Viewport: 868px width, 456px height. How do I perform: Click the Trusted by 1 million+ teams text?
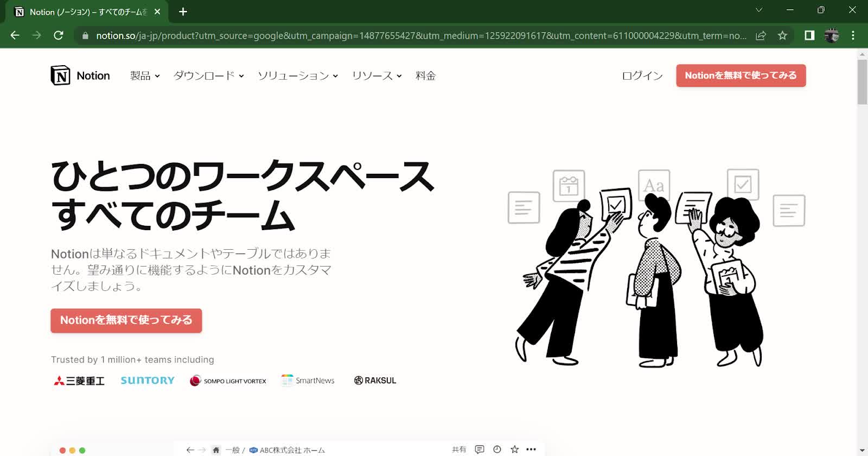point(132,359)
